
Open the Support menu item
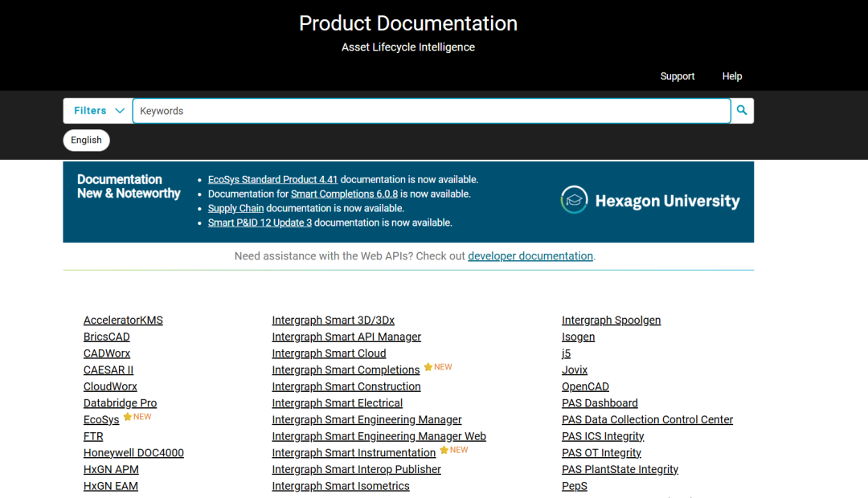pyautogui.click(x=677, y=76)
